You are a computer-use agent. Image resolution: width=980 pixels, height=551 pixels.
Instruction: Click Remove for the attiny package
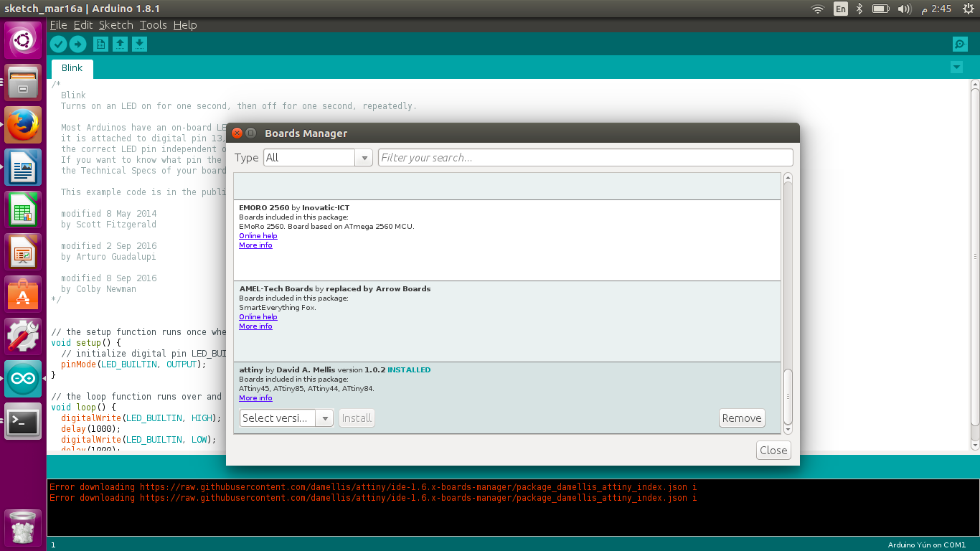(742, 418)
